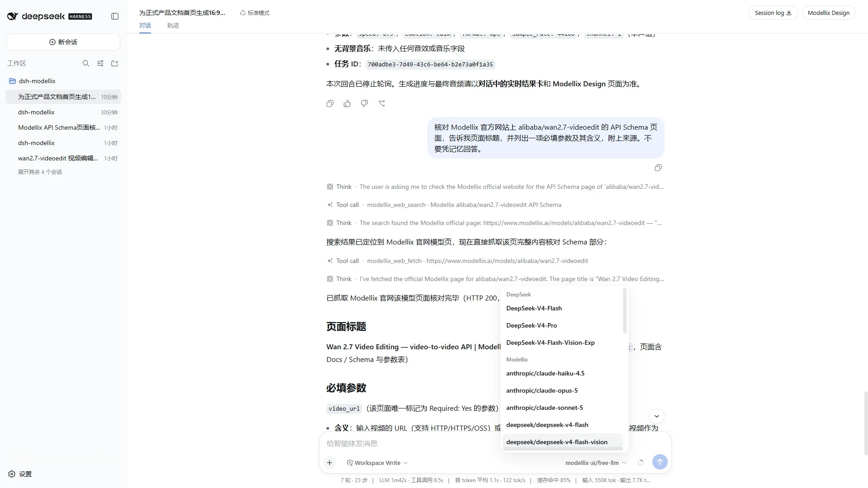Switch to the 轨迹 tab
Viewport: 868px width, 488px height.
[173, 26]
